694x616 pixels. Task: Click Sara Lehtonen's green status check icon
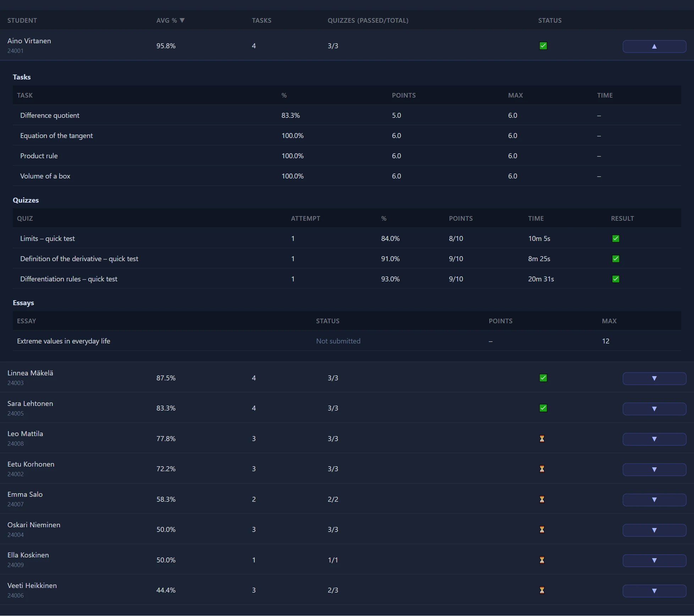click(543, 408)
